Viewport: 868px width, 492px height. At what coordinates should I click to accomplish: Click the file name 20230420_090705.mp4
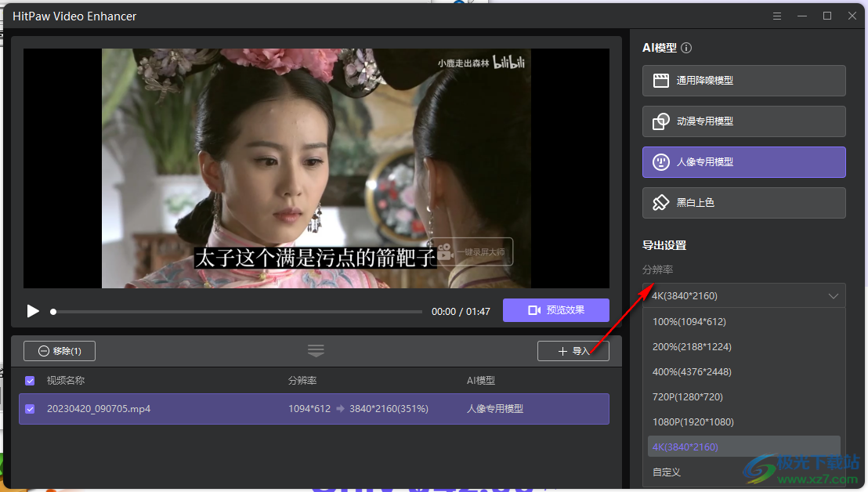click(99, 409)
